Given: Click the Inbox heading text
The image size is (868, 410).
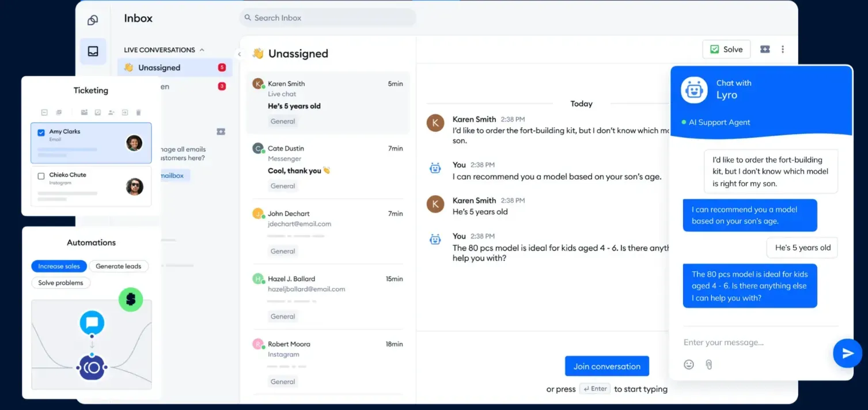Looking at the screenshot, I should point(138,18).
